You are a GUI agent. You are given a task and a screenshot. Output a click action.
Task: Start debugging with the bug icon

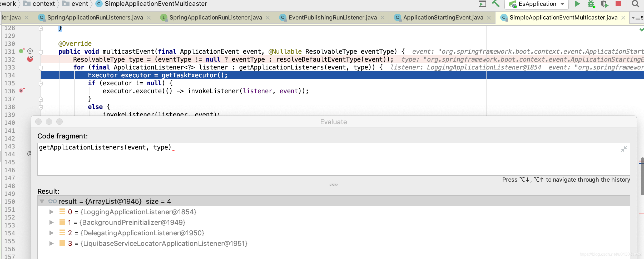[591, 4]
